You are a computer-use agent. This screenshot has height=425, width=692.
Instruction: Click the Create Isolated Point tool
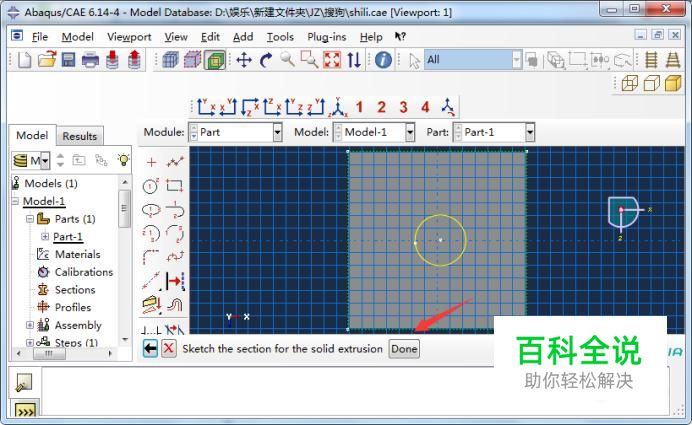coord(151,162)
